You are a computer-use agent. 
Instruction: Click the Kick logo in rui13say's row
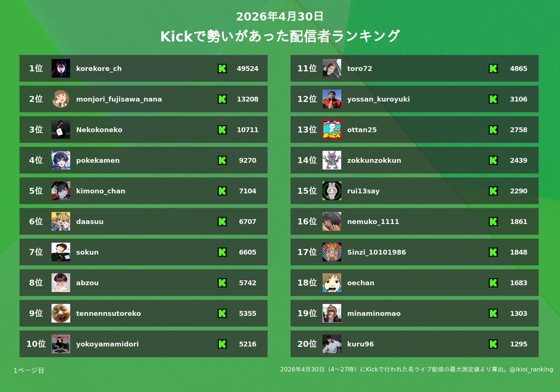[x=493, y=191]
